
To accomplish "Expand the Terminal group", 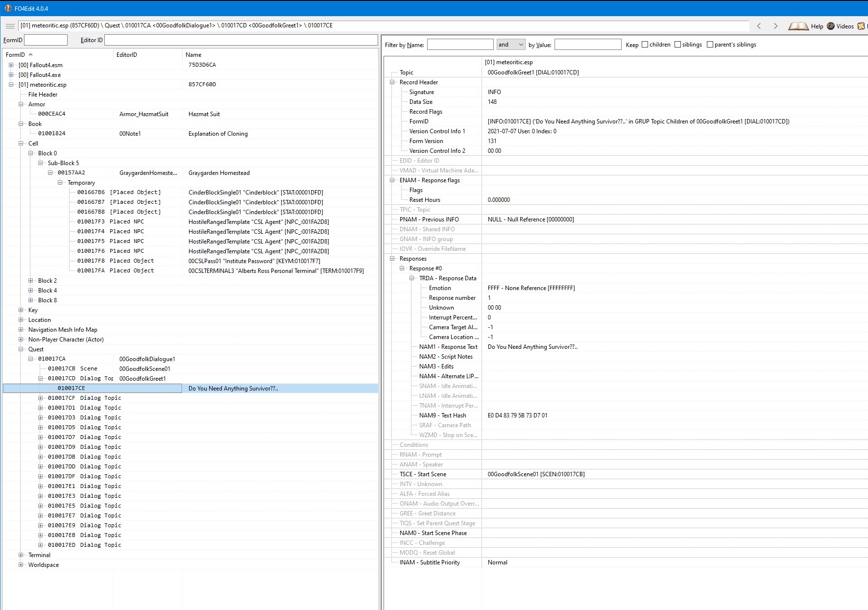I will point(21,555).
